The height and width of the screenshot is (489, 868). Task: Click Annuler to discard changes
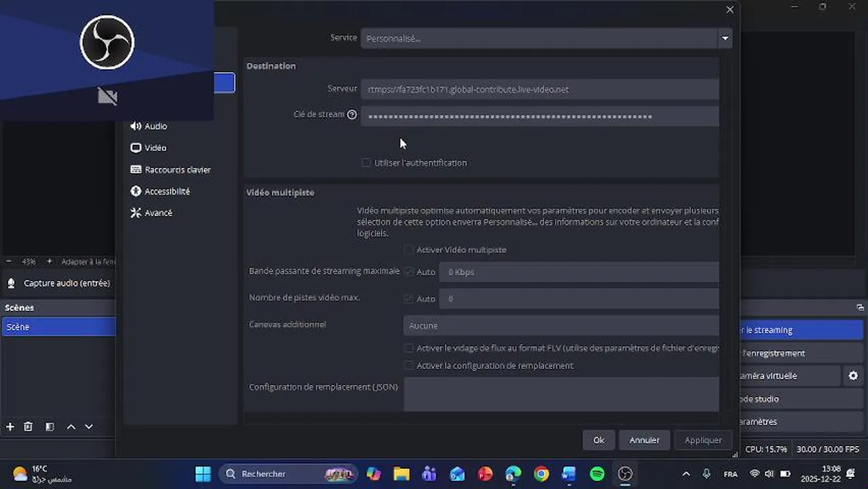[644, 440]
